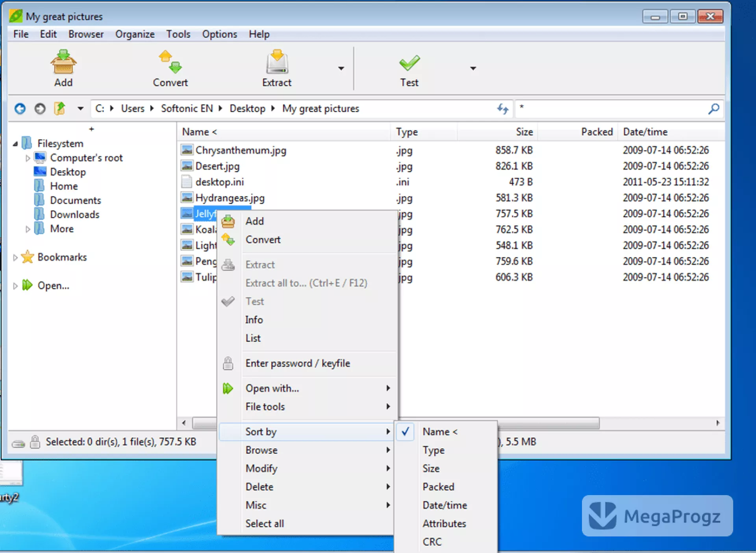Viewport: 756px width, 553px height.
Task: Sort by Date/time in submenu
Action: pos(446,505)
